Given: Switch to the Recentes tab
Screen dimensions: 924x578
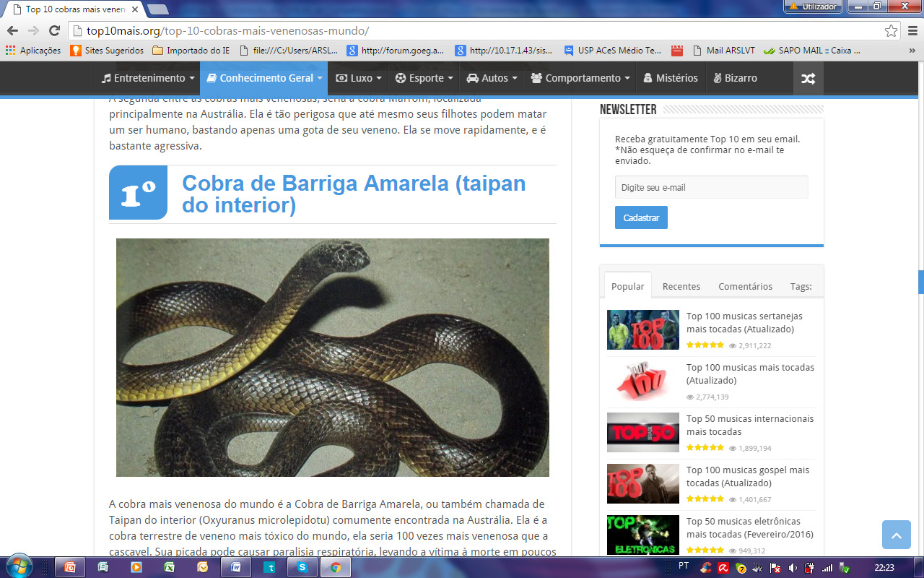Looking at the screenshot, I should [681, 287].
